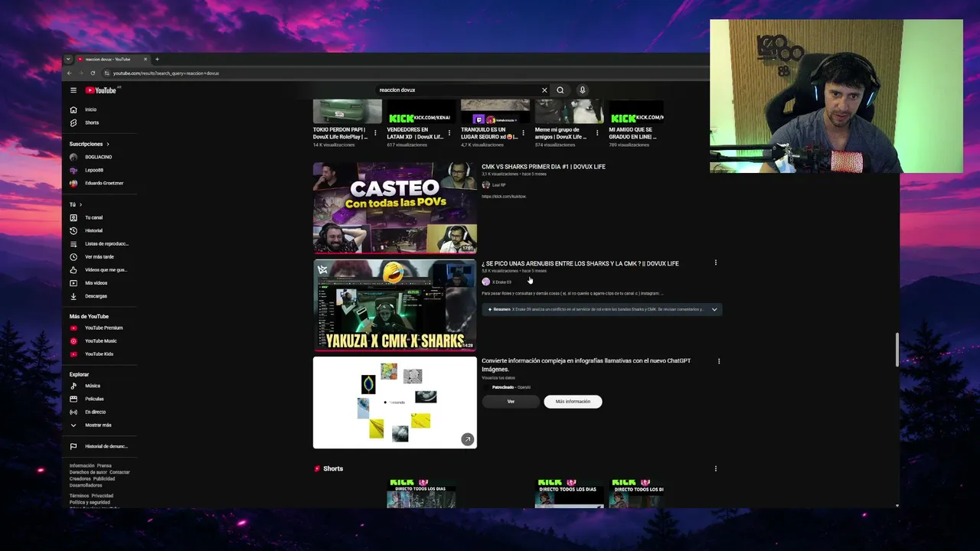
Task: Open YouTube Kids
Action: [x=99, y=354]
